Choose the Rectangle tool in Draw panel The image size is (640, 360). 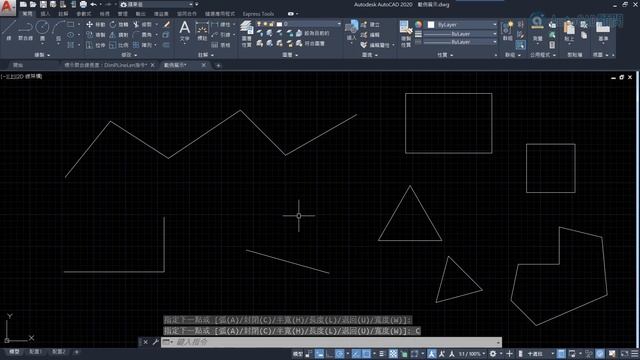[71, 24]
